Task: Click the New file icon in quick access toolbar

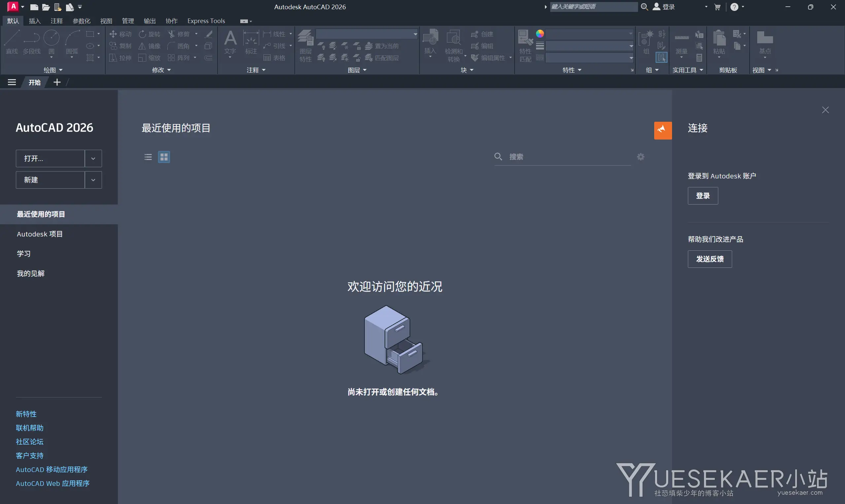Action: point(34,7)
